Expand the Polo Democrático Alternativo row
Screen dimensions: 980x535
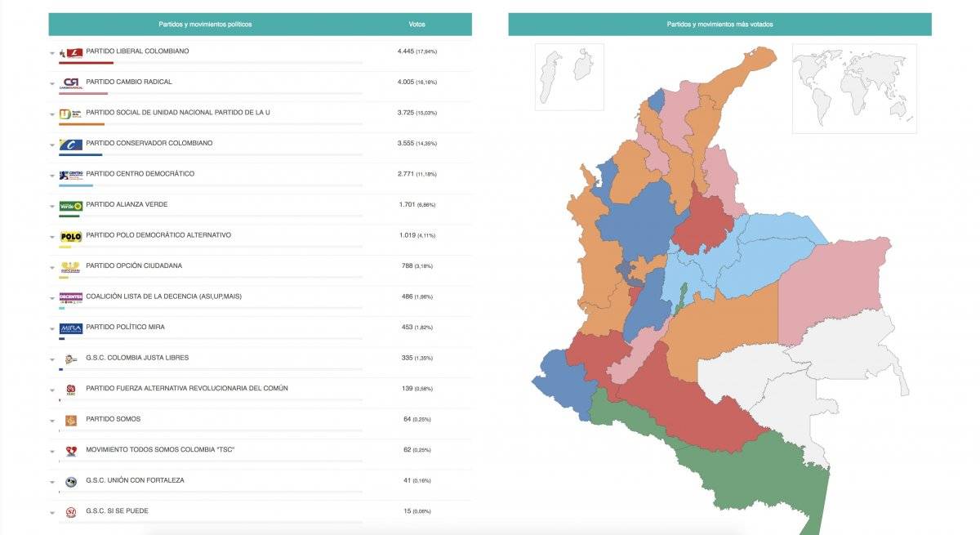[x=52, y=237]
